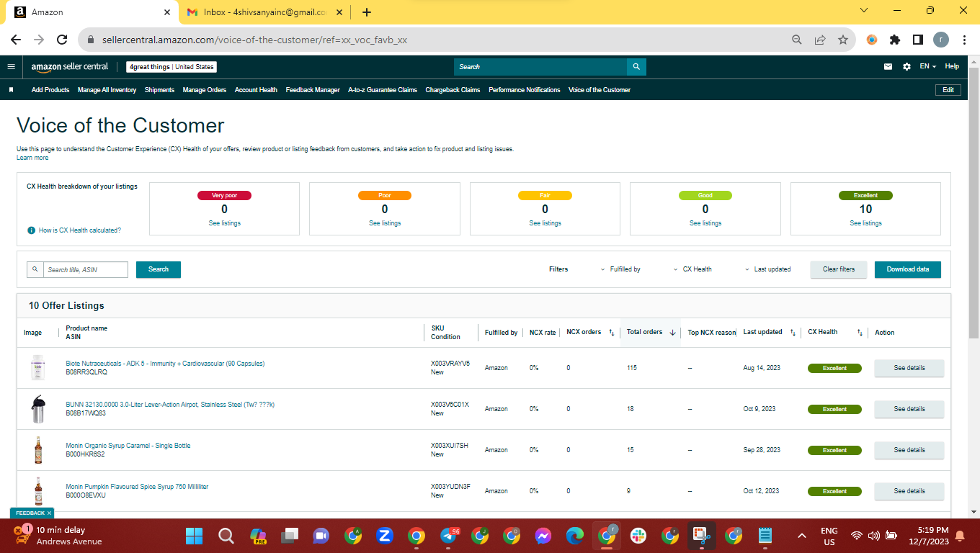The image size is (980, 553).
Task: Open the settings gear in Seller Central
Action: [906, 66]
